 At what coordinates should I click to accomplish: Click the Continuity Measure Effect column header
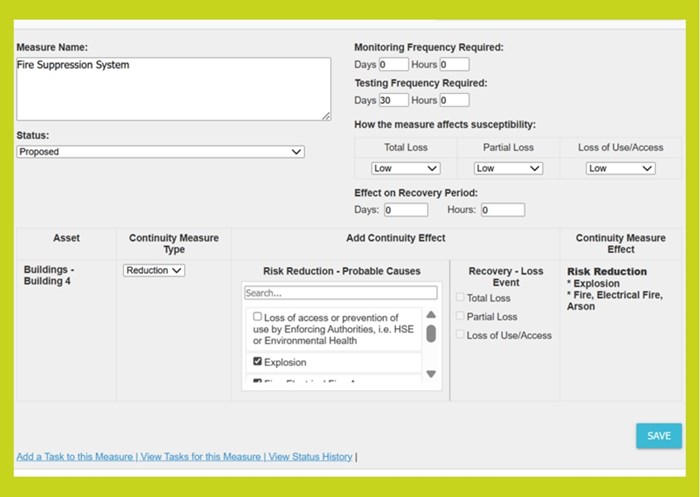(x=621, y=243)
